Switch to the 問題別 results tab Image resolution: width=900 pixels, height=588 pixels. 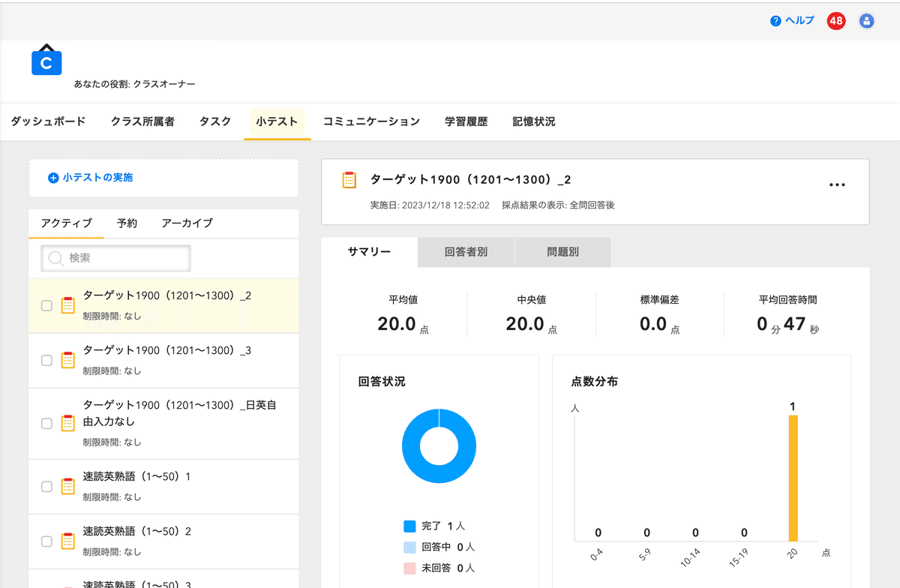tap(562, 253)
